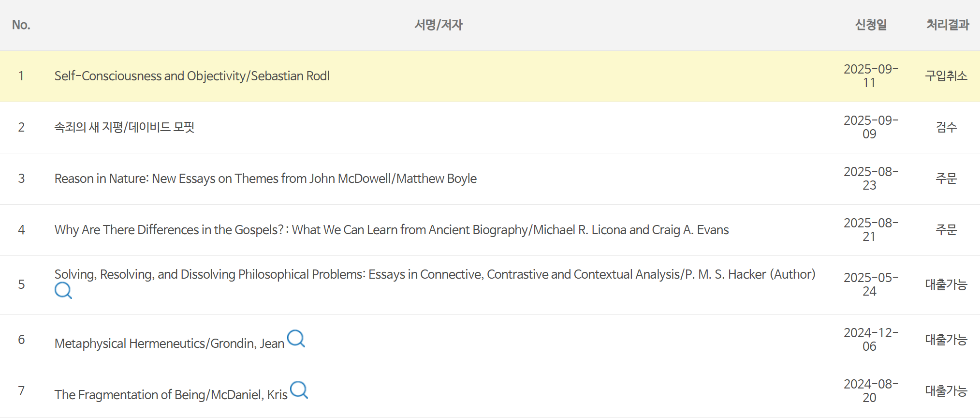Open Metaphysical Hermeneutics by Grondin title
Viewport: 980px width, 418px height.
[169, 343]
